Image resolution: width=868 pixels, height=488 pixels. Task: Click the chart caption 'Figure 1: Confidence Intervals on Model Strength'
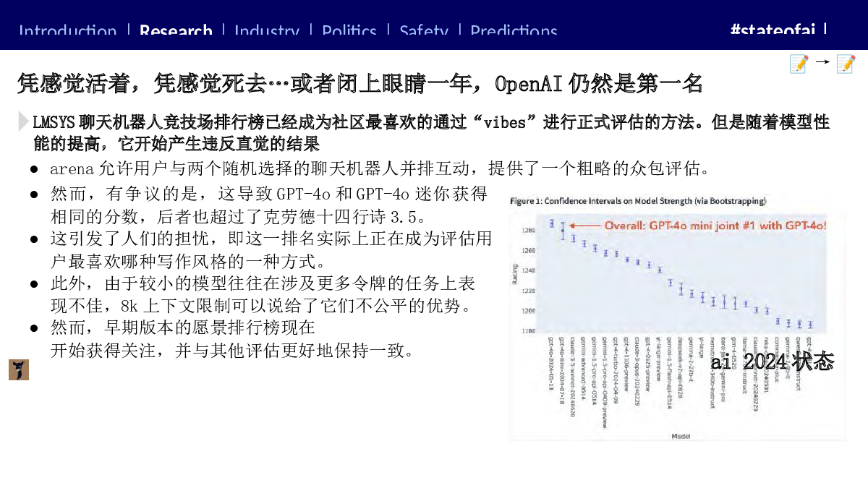point(638,200)
